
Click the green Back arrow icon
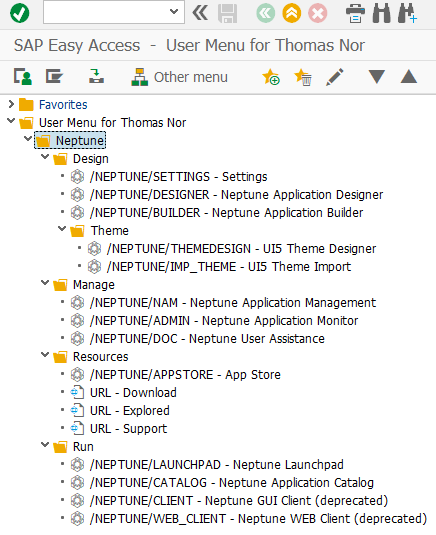[265, 13]
